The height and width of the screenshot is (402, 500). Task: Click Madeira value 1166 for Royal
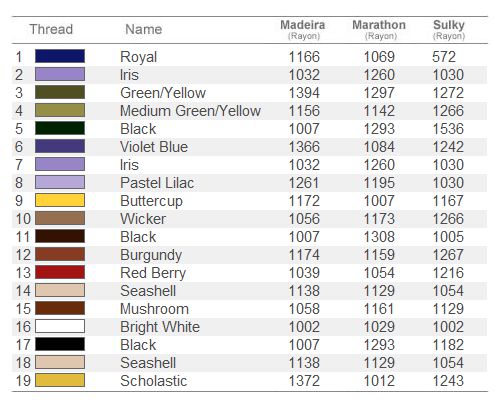point(304,57)
